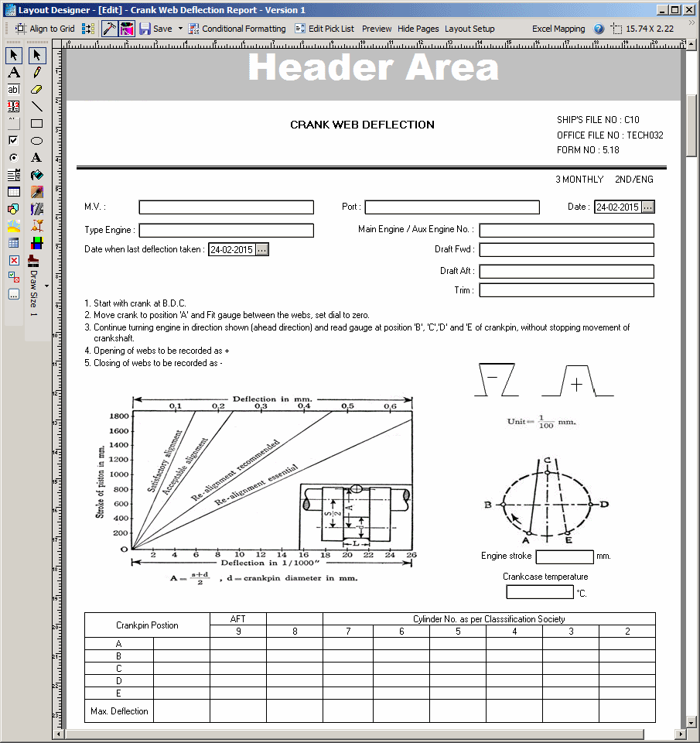
Task: Choose the bold A draw text tool
Action: 36,158
